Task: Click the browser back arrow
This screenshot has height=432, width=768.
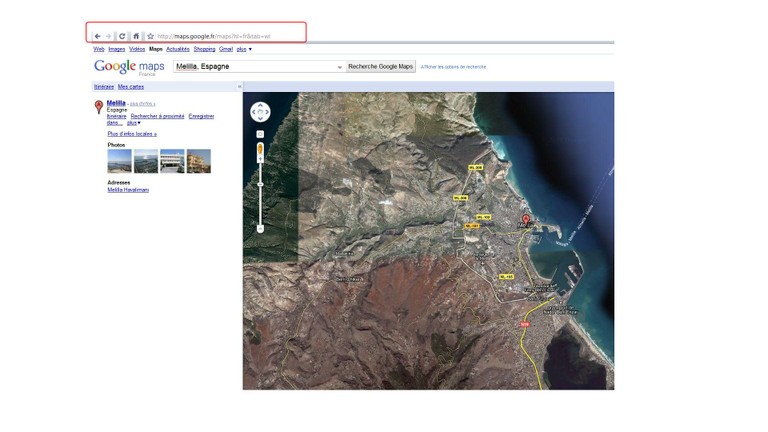Action: point(97,36)
